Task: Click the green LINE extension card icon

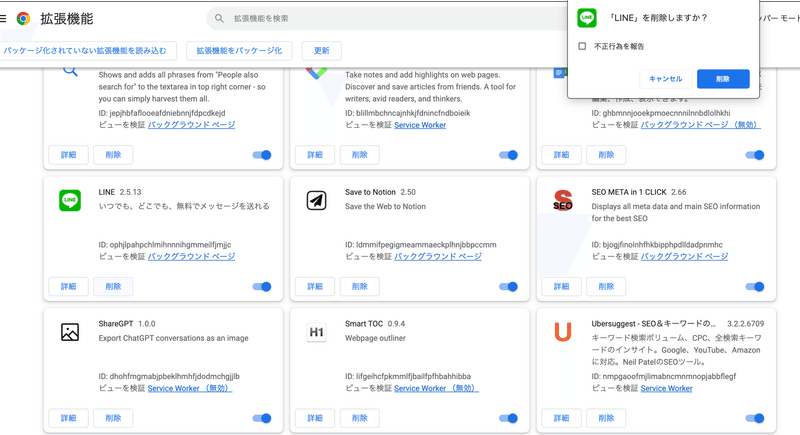Action: tap(70, 200)
